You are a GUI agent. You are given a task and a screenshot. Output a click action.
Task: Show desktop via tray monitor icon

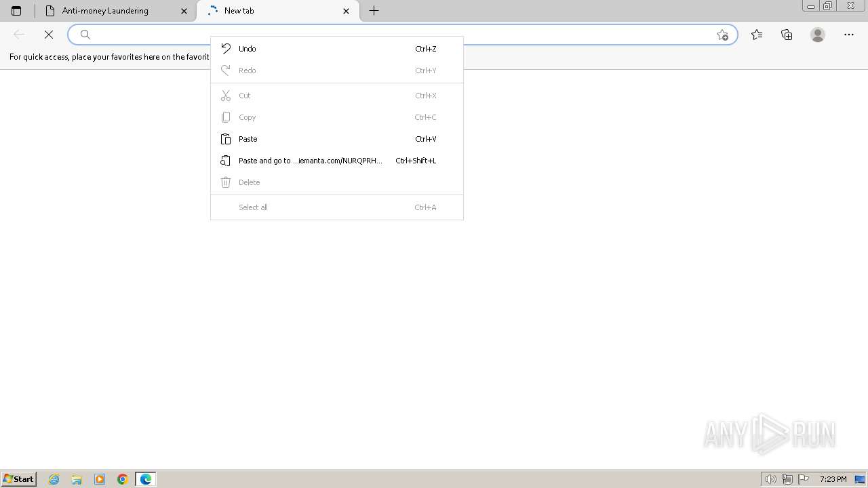(x=860, y=479)
